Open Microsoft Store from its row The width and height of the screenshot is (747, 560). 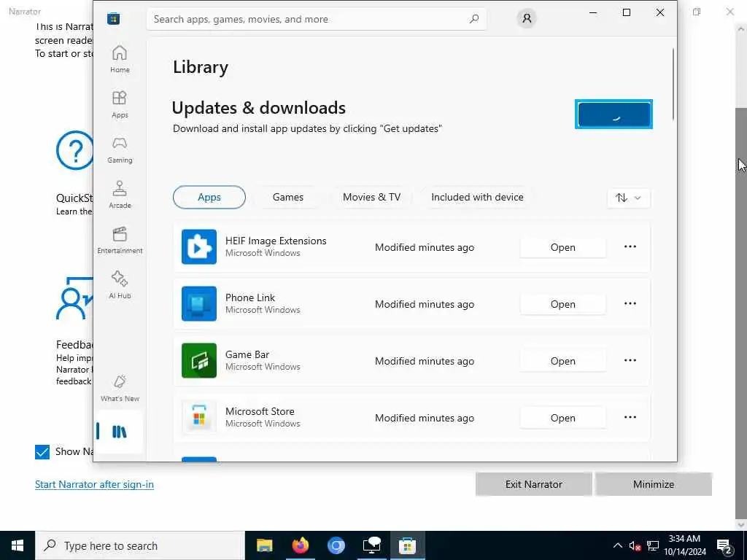click(562, 418)
